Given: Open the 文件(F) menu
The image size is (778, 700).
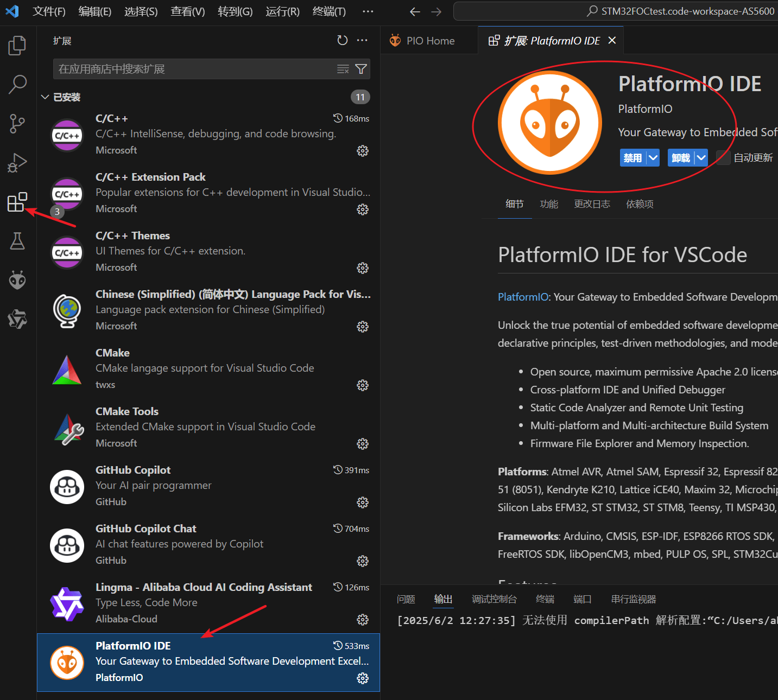Looking at the screenshot, I should [x=49, y=11].
